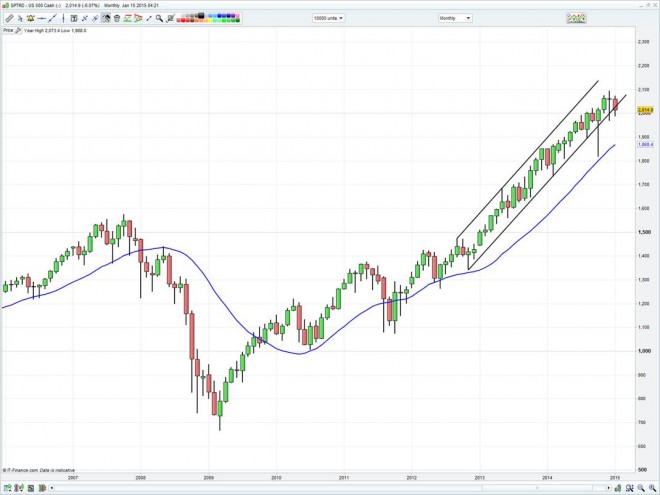Click the last zoom magnifier bottom right
This screenshot has width=660, height=495.
(652, 488)
